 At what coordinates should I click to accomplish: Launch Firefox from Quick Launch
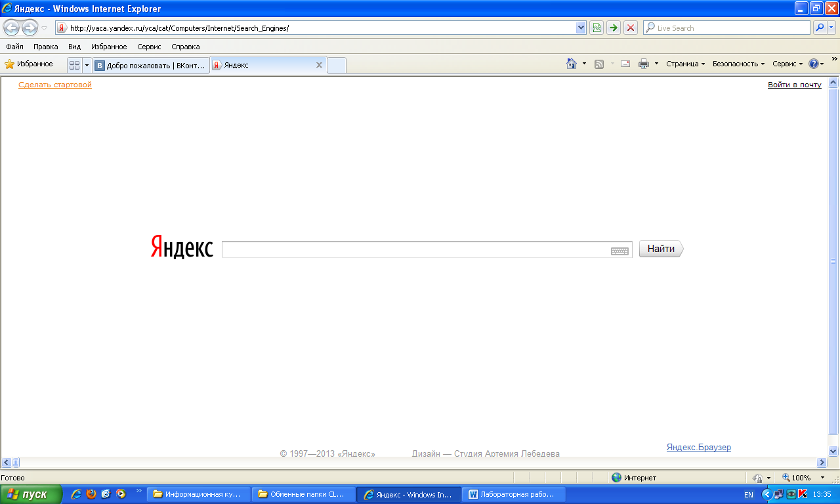[x=91, y=494]
